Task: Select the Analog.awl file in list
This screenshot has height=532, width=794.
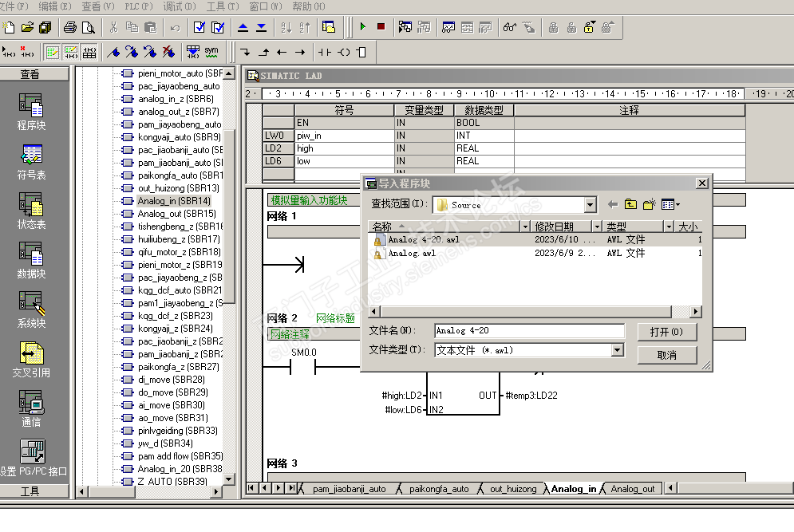Action: (412, 253)
